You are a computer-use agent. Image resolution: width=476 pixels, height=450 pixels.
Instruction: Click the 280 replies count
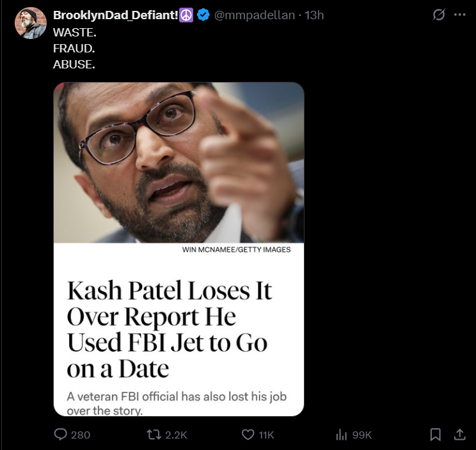(80, 435)
